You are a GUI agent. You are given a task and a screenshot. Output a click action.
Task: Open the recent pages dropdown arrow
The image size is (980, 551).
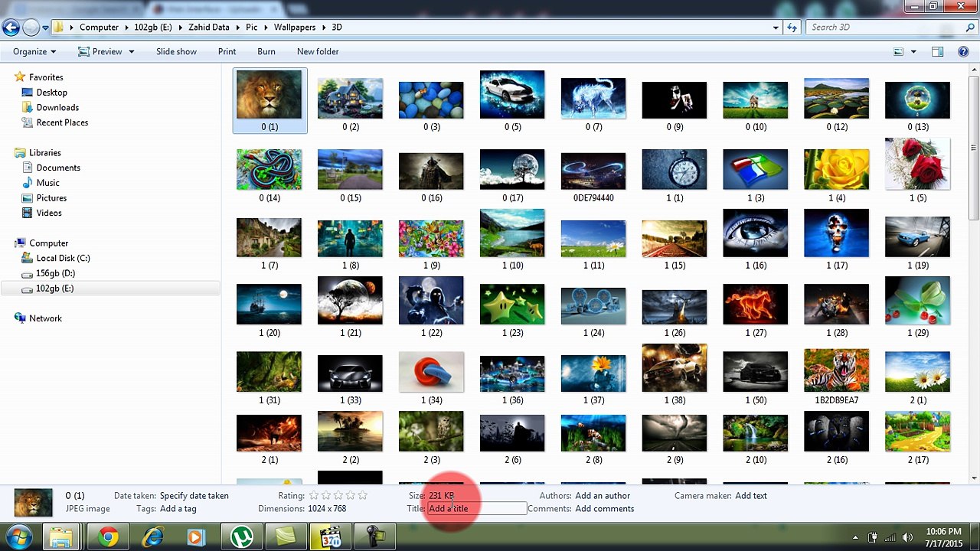[45, 28]
